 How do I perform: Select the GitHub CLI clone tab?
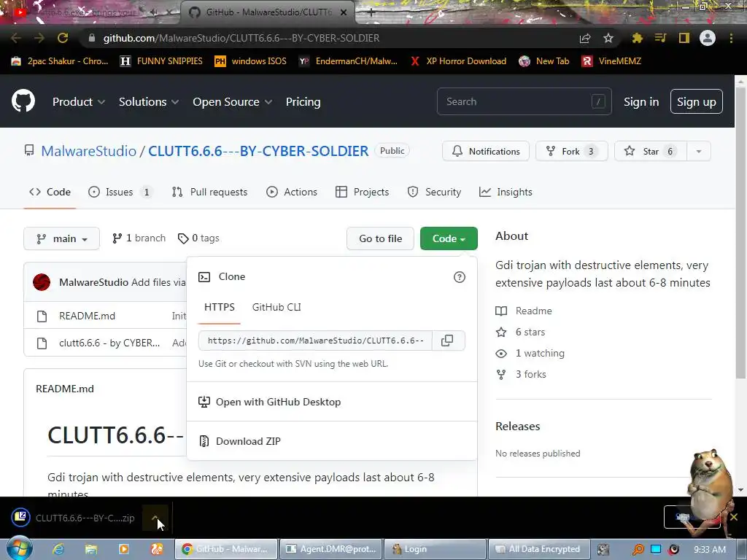[x=276, y=307]
